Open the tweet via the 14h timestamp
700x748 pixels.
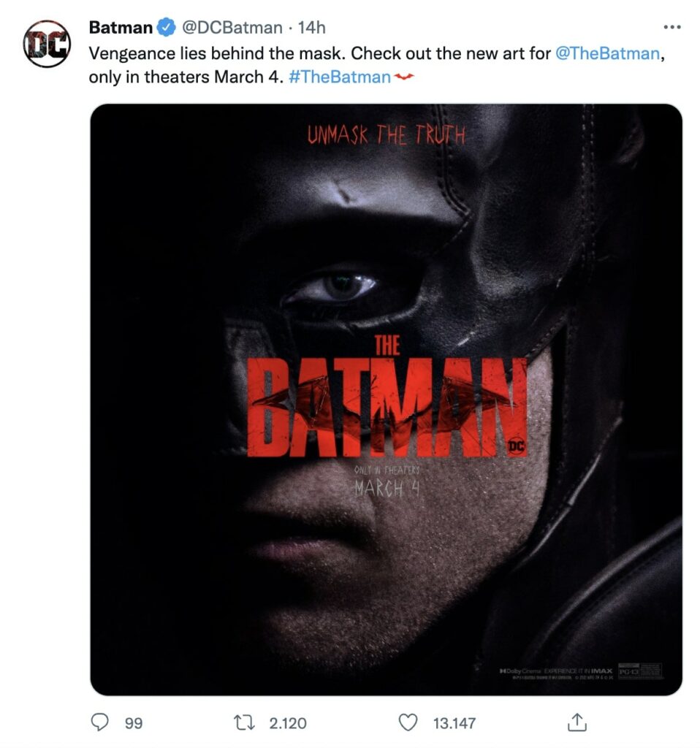pyautogui.click(x=311, y=28)
